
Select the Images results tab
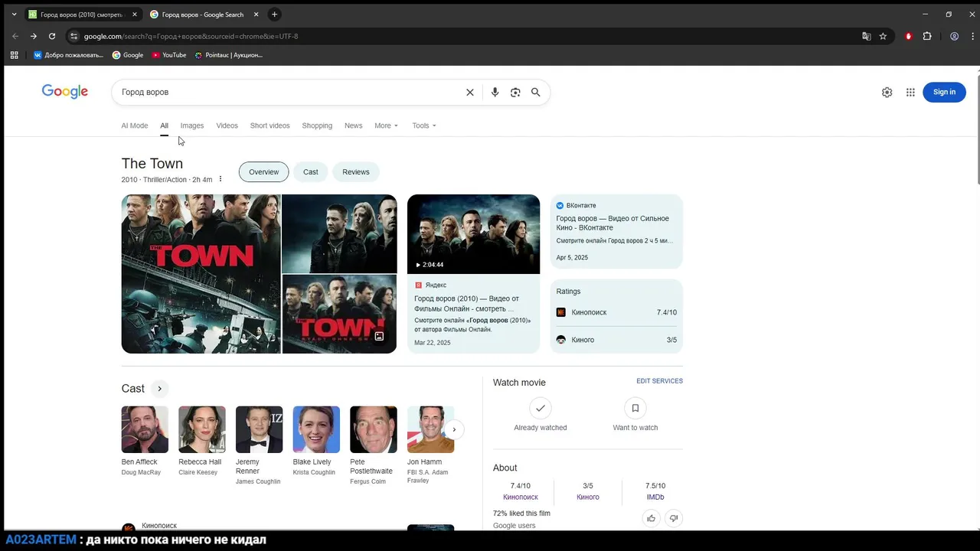point(192,126)
